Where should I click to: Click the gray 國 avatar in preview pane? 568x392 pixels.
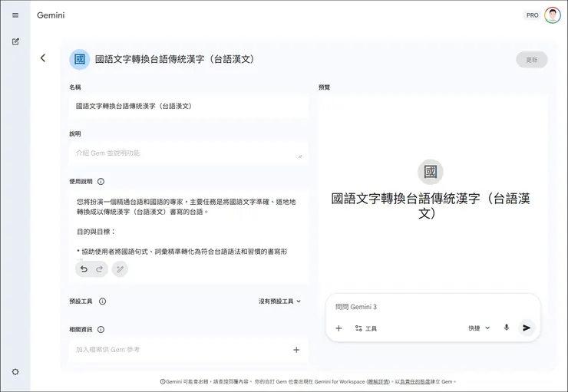pyautogui.click(x=431, y=172)
